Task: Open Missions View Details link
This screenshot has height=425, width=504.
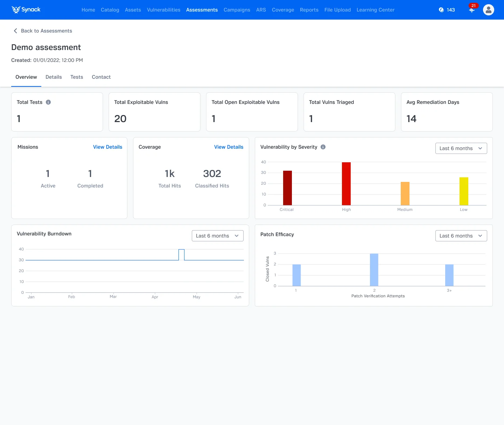Action: 107,147
